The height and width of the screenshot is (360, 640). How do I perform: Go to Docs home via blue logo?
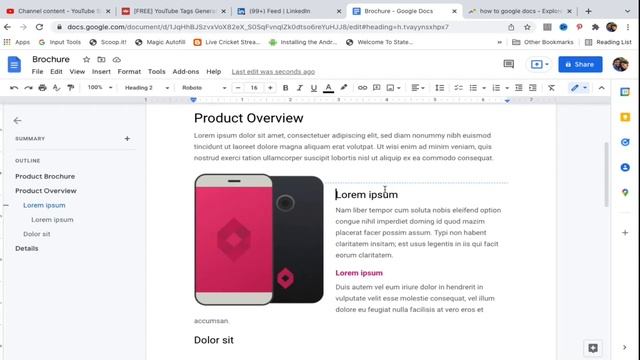14,64
